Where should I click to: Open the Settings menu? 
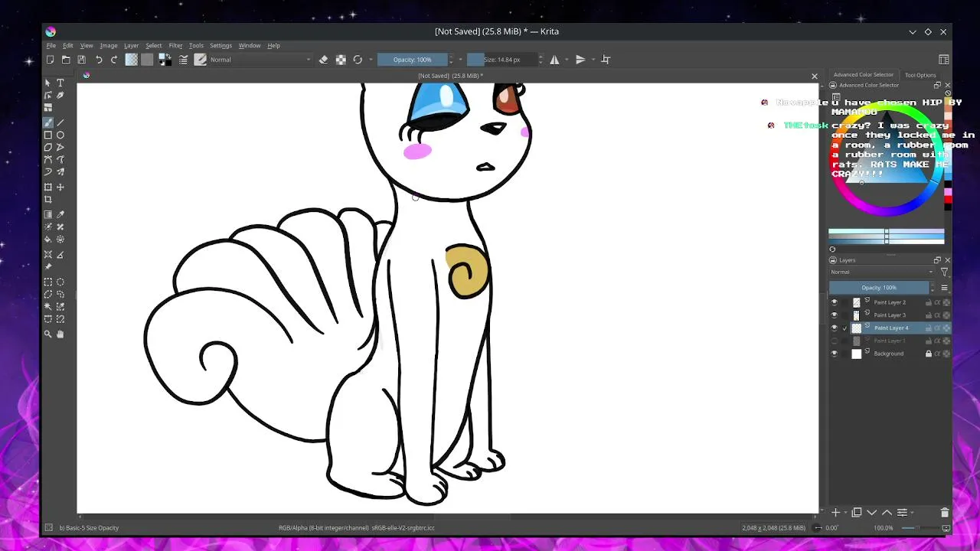tap(220, 46)
